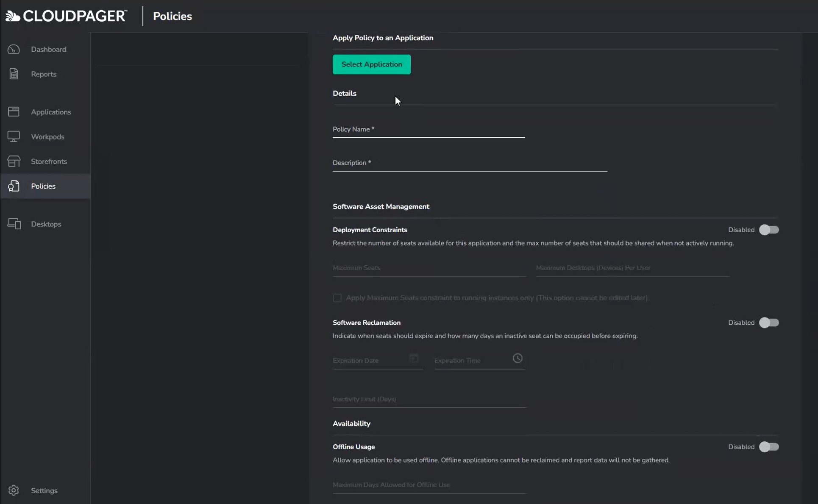The width and height of the screenshot is (818, 504).
Task: Click the 'Indicate when seats should expire' description
Action: (x=485, y=336)
